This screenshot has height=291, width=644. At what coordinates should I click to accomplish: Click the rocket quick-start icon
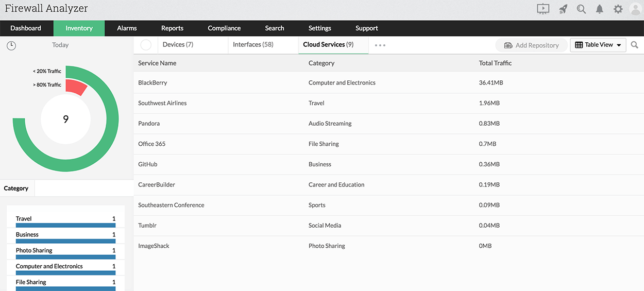pos(563,9)
